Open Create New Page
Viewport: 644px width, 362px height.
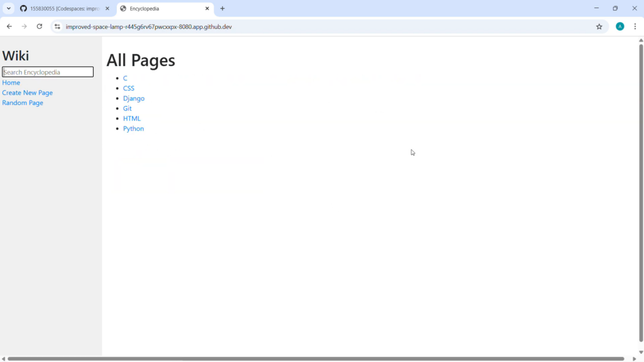click(27, 92)
